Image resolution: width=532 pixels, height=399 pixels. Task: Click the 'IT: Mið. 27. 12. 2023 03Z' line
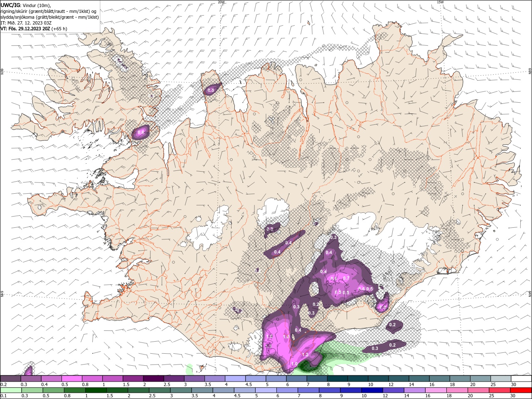click(26, 23)
